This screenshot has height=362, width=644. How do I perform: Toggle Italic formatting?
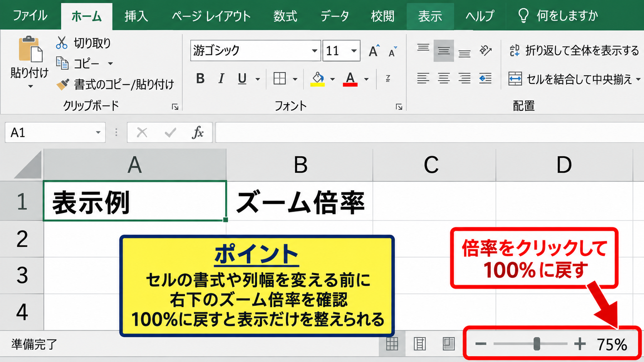221,78
